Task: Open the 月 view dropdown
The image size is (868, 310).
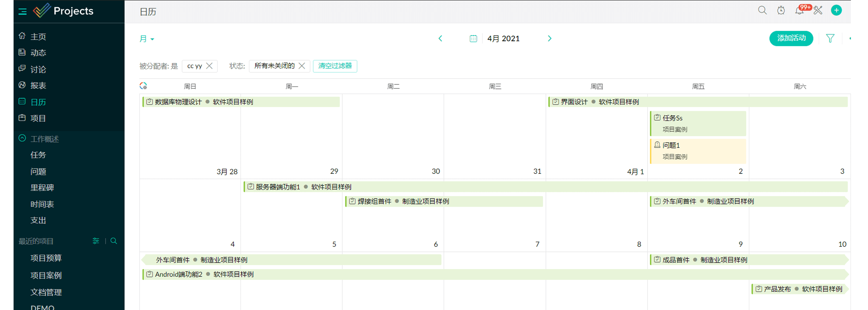Action: (x=146, y=39)
